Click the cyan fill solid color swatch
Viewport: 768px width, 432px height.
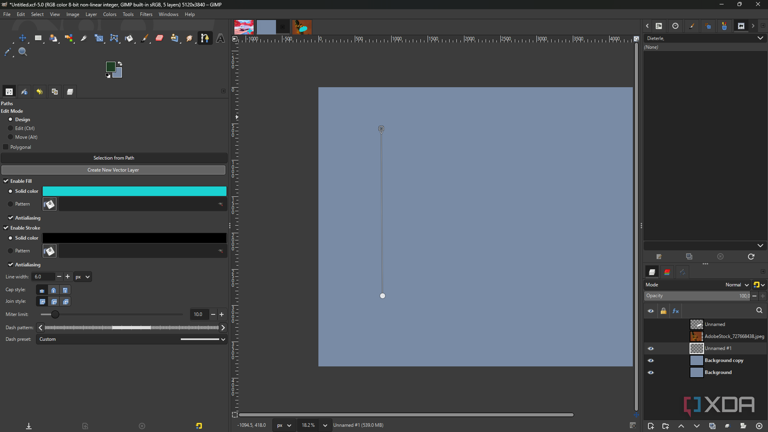point(134,191)
